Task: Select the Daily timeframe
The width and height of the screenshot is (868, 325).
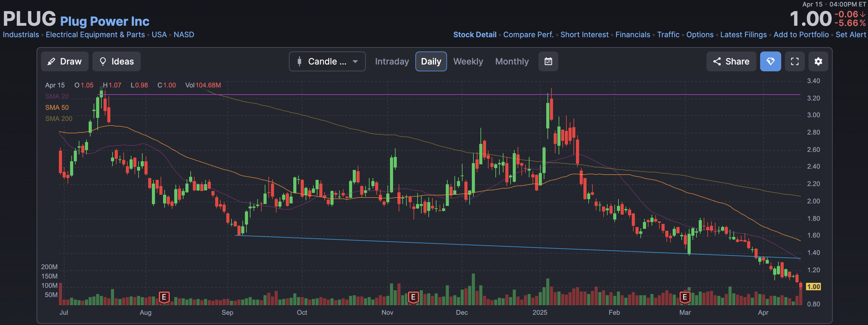Action: pos(431,61)
